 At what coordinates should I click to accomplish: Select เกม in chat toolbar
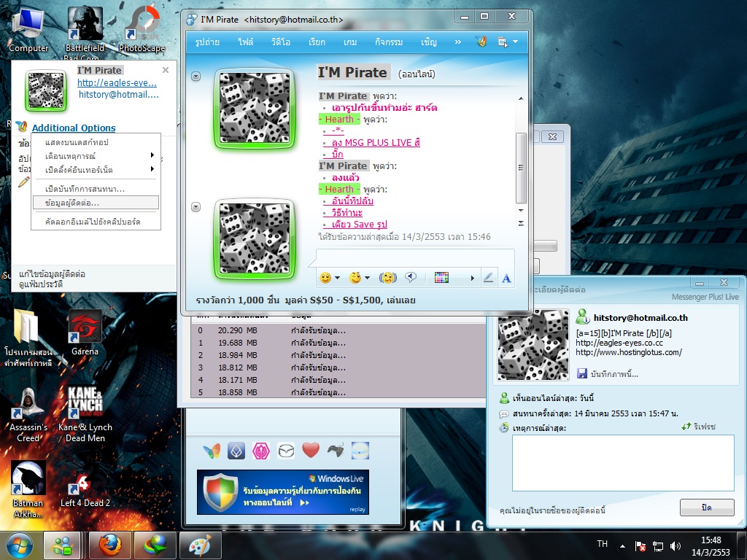tap(350, 42)
